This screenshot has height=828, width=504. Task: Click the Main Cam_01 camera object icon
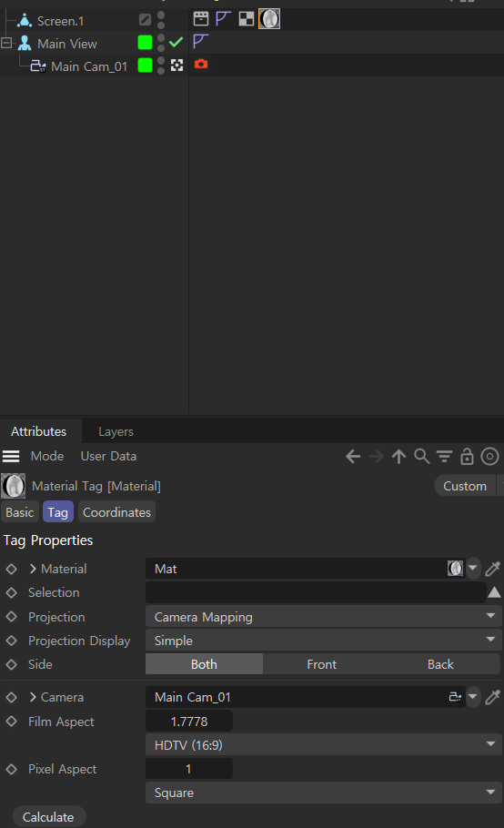tap(38, 66)
